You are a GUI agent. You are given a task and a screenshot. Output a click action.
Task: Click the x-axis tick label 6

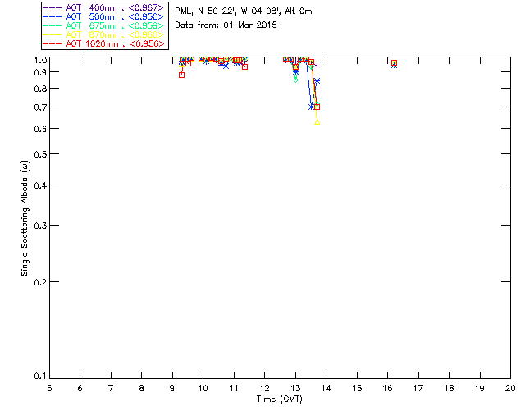coord(80,388)
